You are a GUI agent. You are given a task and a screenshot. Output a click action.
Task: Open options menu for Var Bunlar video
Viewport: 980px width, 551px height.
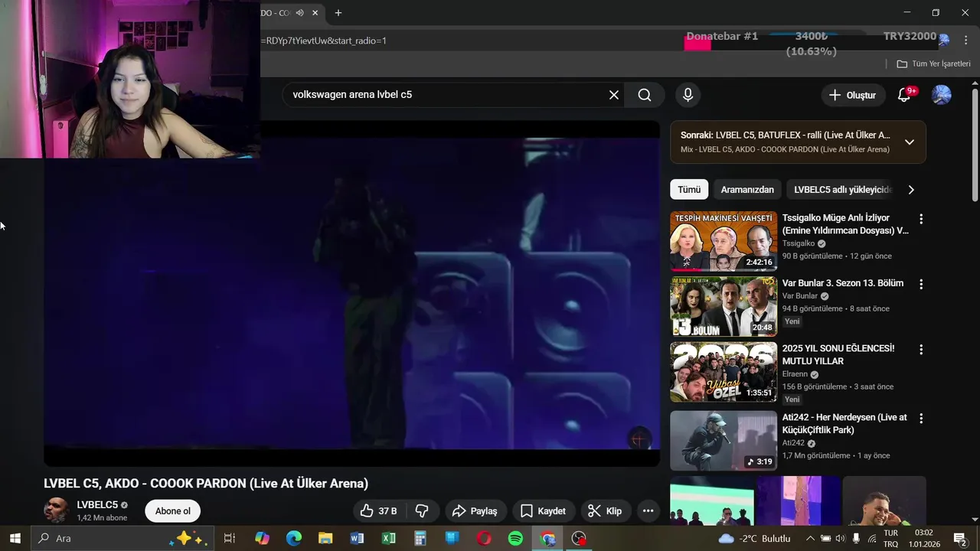click(x=921, y=284)
